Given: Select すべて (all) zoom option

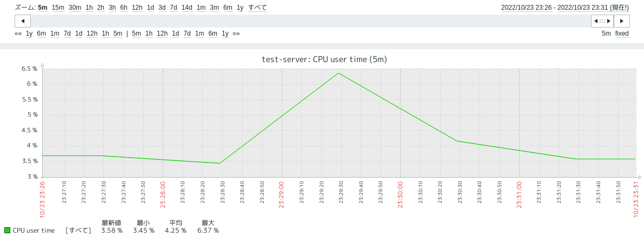Looking at the screenshot, I should (x=257, y=8).
